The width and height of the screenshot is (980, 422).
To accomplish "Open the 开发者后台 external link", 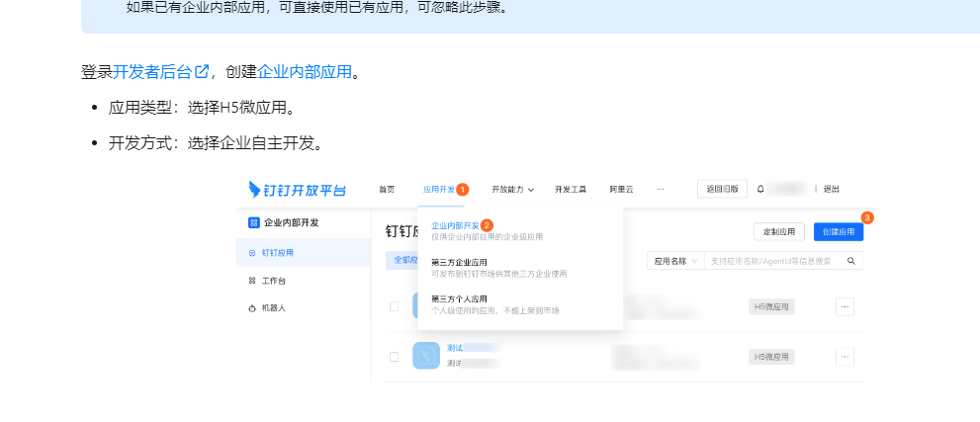I will tap(160, 72).
